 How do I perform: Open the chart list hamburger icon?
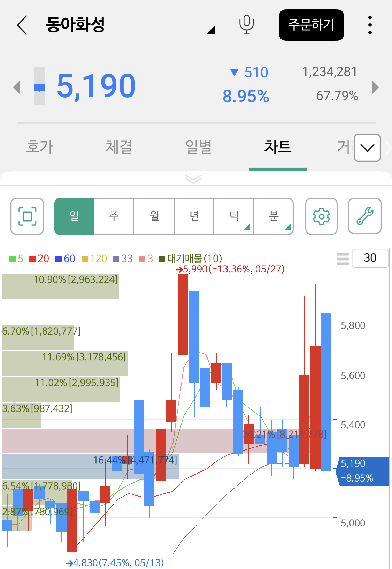click(343, 259)
